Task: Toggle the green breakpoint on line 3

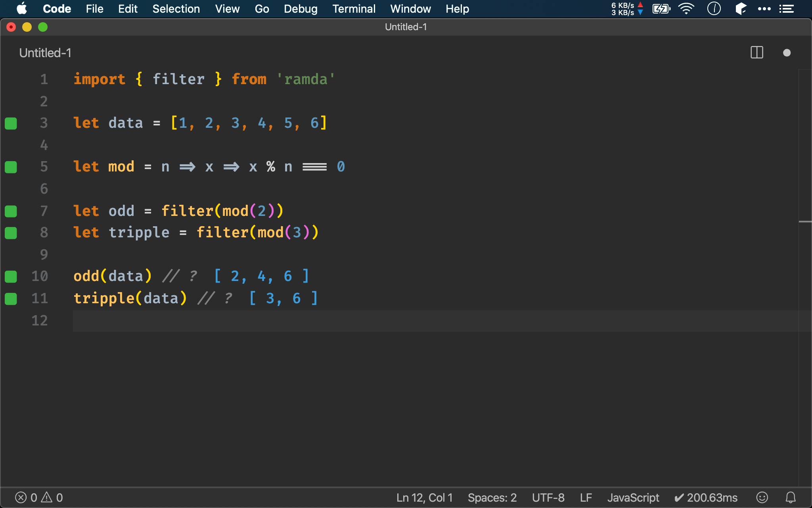Action: [11, 122]
